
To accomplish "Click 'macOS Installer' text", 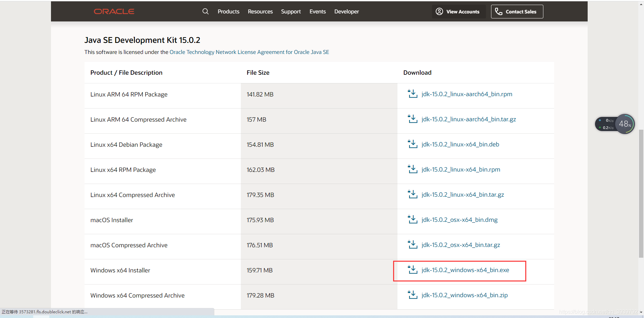I will 112,220.
